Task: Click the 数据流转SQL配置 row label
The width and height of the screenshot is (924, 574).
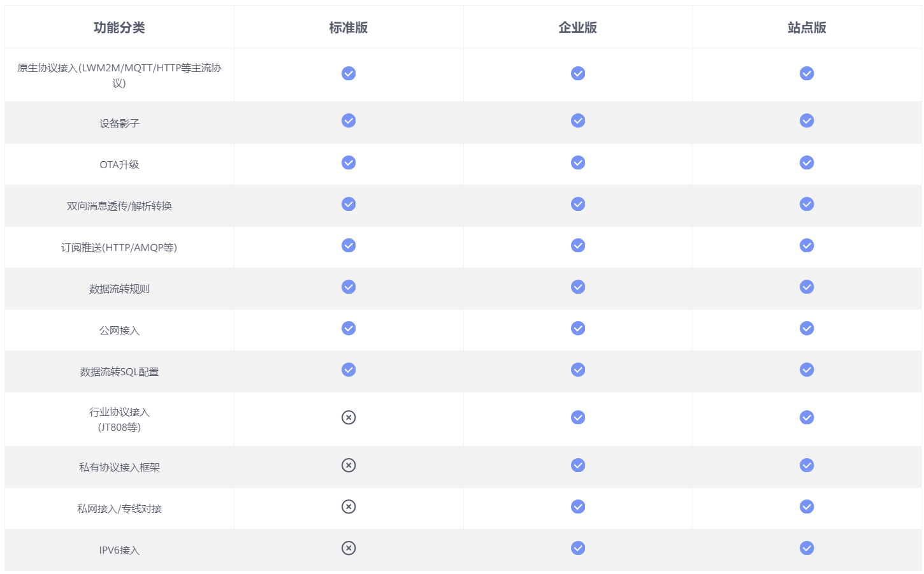Action: pyautogui.click(x=119, y=372)
